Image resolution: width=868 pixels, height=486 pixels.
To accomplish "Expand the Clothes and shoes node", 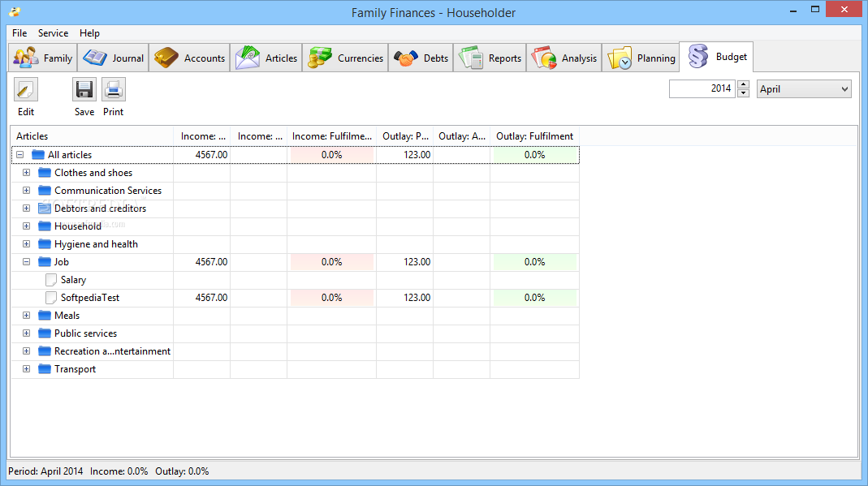I will (26, 173).
